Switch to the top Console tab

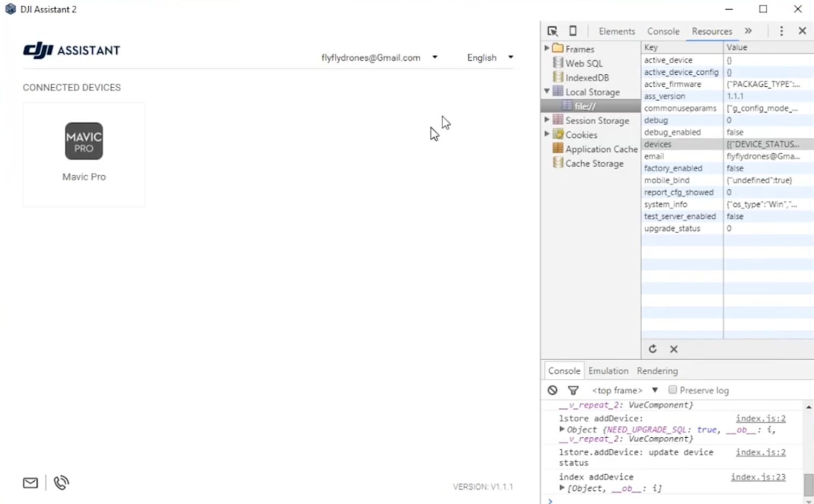tap(663, 31)
